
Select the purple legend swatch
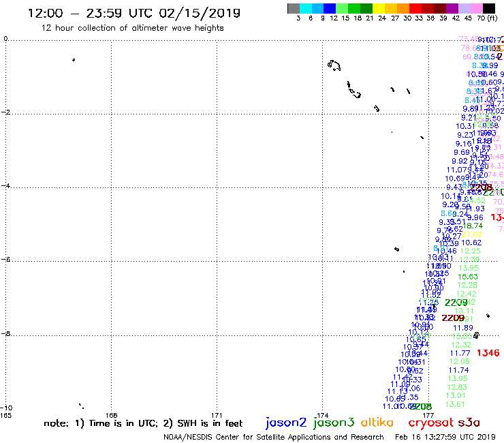[452, 8]
